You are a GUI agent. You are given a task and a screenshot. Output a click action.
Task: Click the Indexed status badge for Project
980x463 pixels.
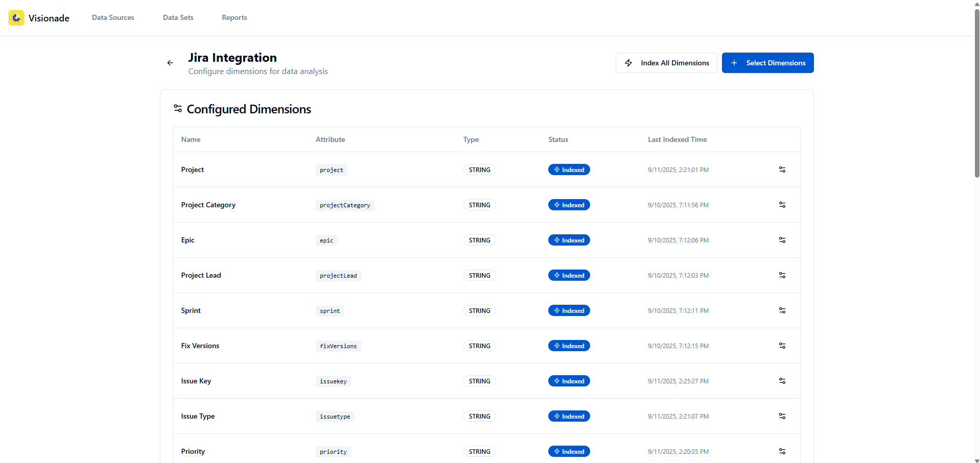(569, 169)
